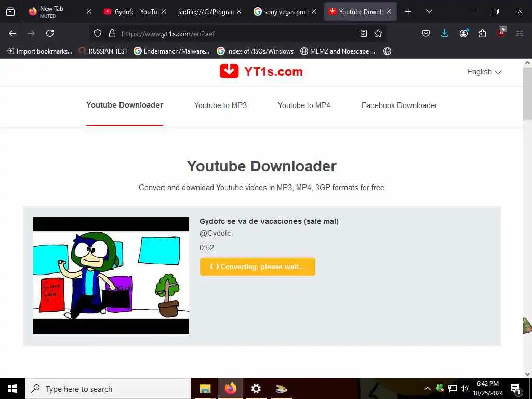The width and height of the screenshot is (532, 399).
Task: Select Youtube to MP3 nav tab
Action: tap(220, 105)
